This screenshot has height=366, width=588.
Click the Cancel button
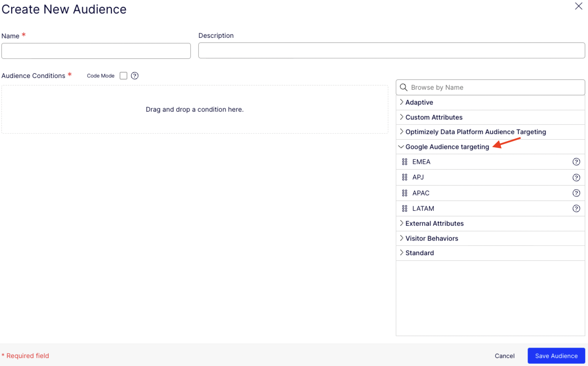(504, 356)
